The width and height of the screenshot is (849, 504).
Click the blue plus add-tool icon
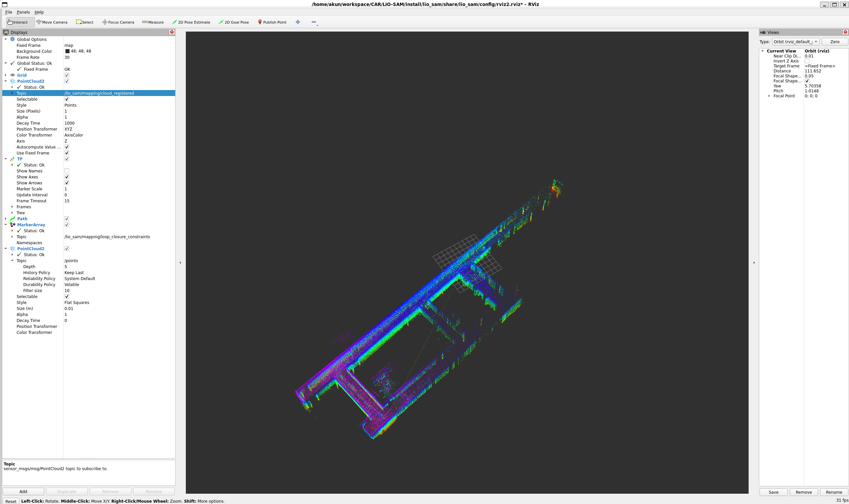298,22
